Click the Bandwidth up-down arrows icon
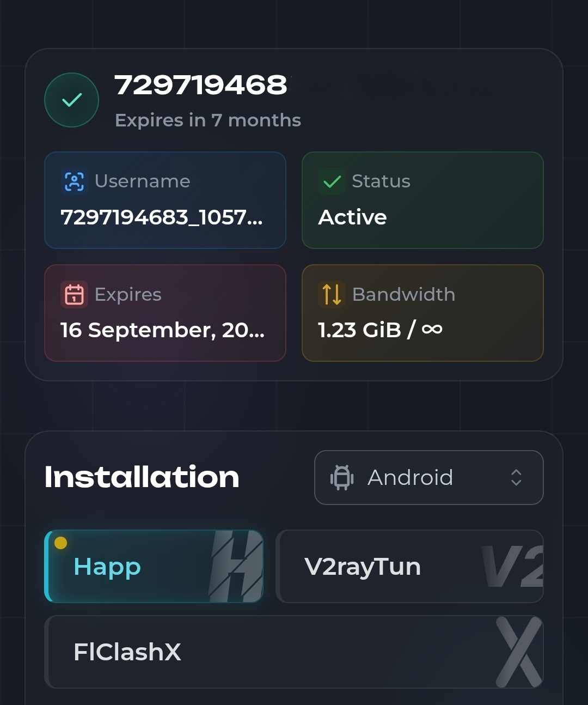Viewport: 588px width, 705px height. 332,294
